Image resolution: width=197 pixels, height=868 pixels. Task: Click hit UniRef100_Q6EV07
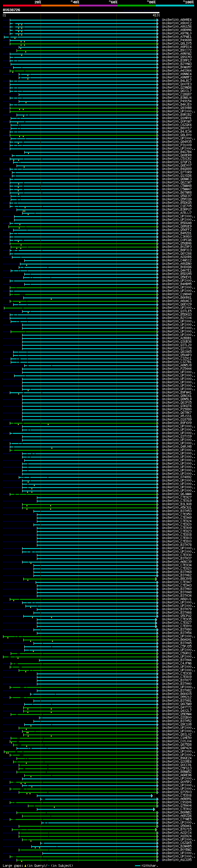176,165
